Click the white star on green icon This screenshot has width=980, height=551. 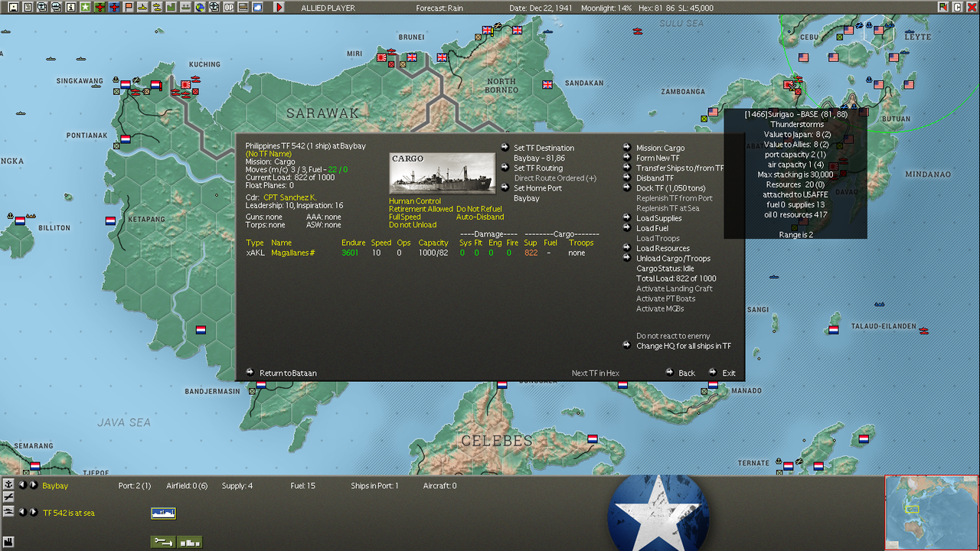click(85, 7)
